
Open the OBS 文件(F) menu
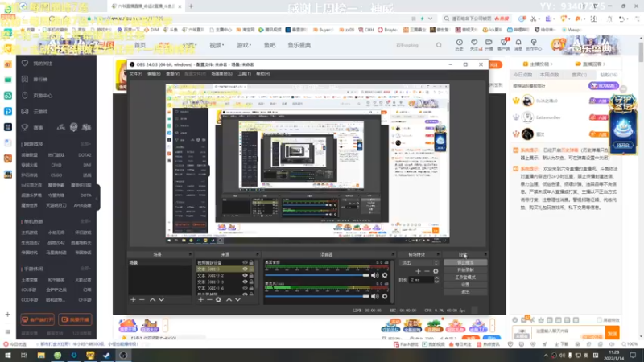pos(135,74)
